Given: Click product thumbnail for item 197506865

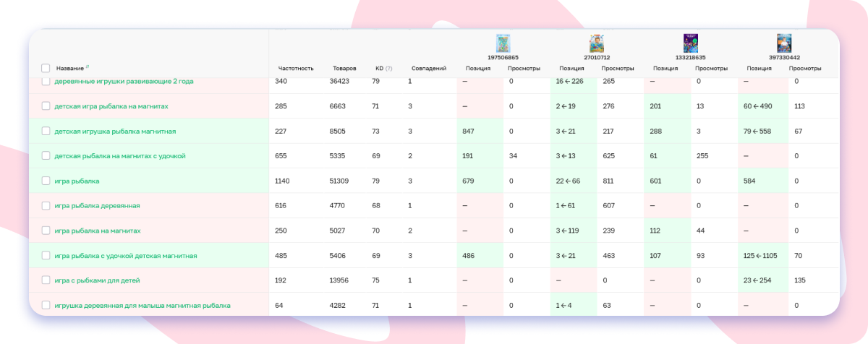Looking at the screenshot, I should coord(503,43).
